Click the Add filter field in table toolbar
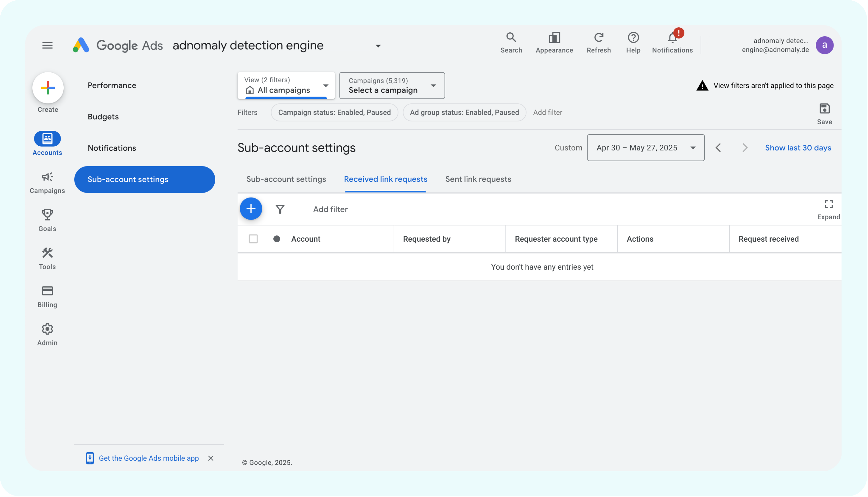The width and height of the screenshot is (868, 497). (330, 209)
